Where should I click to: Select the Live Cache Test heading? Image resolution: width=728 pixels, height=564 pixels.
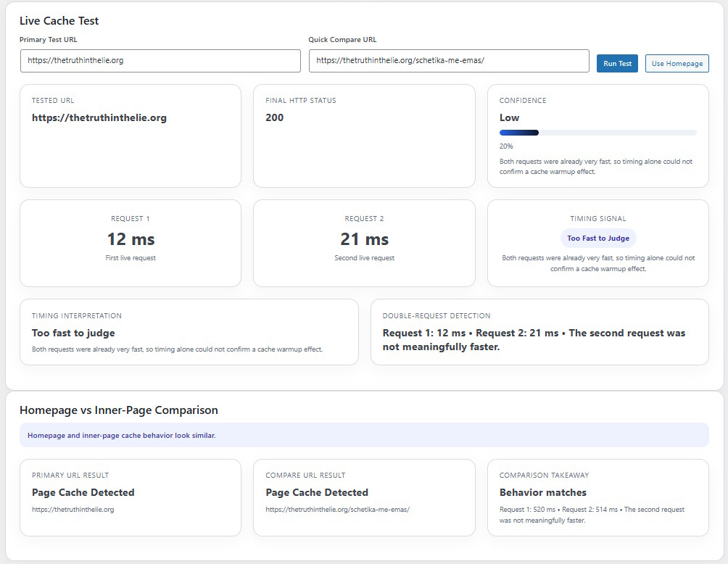click(x=59, y=21)
